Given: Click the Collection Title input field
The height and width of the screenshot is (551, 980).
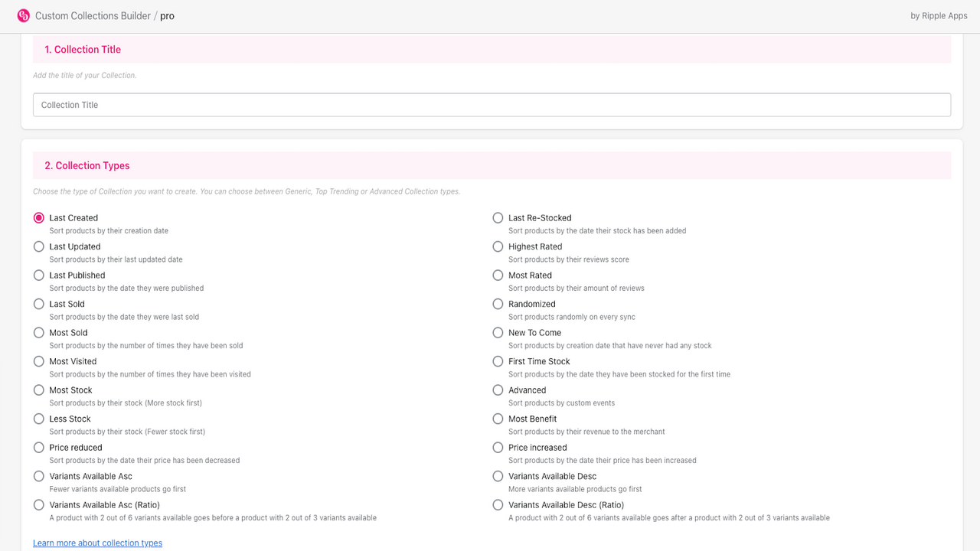Looking at the screenshot, I should click(492, 105).
